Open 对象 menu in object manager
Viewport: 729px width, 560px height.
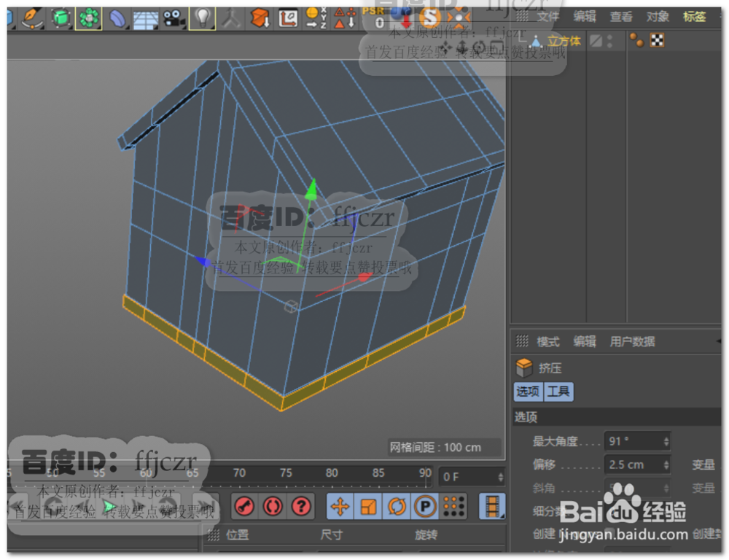coord(658,17)
